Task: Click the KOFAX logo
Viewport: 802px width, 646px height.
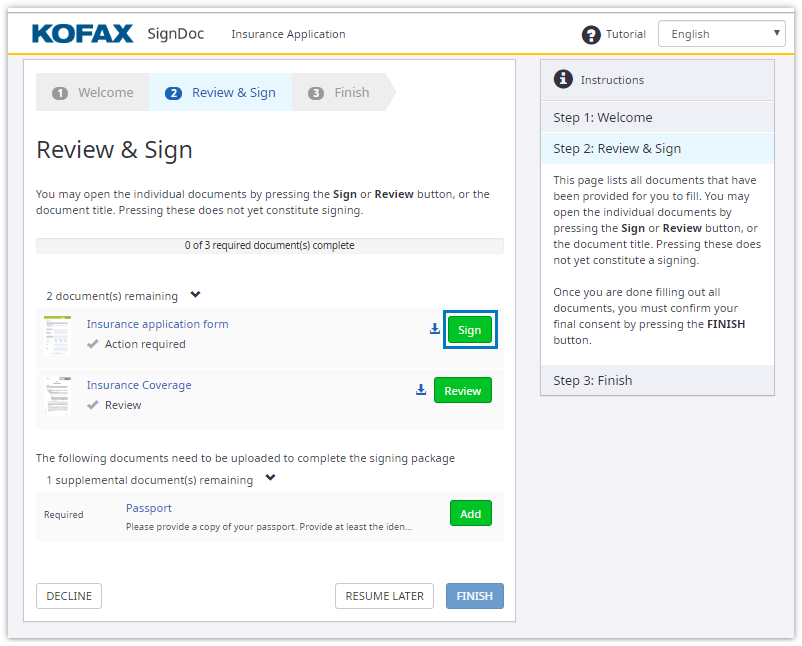Action: [82, 34]
